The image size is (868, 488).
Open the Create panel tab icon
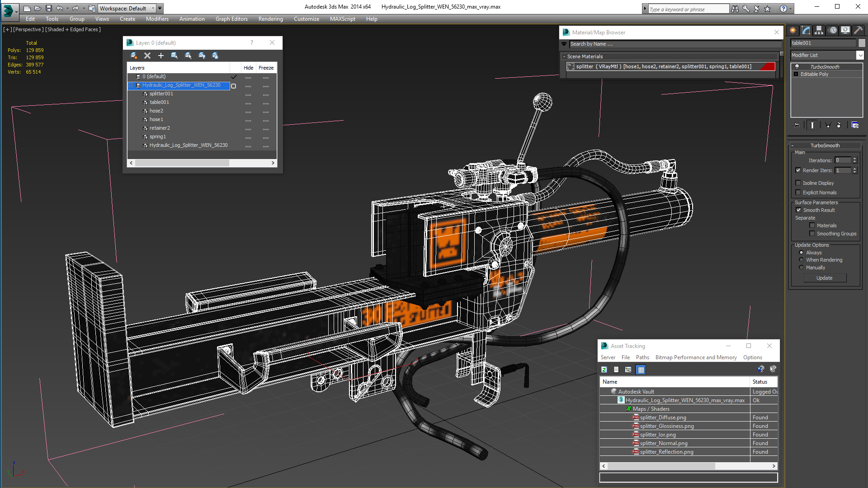point(793,30)
